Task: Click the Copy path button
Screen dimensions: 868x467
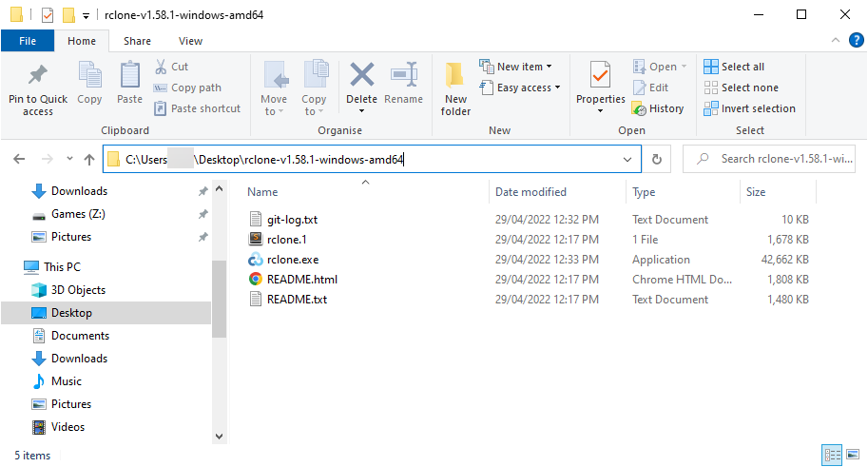Action: pos(187,88)
